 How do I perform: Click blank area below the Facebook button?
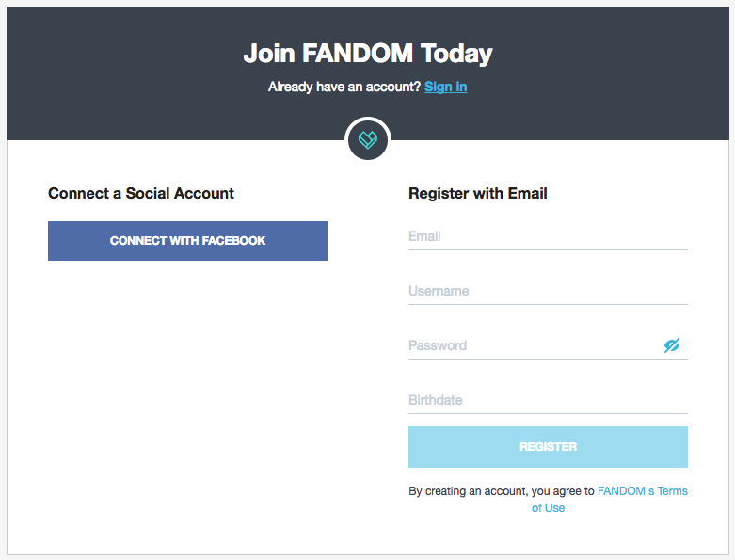187,376
